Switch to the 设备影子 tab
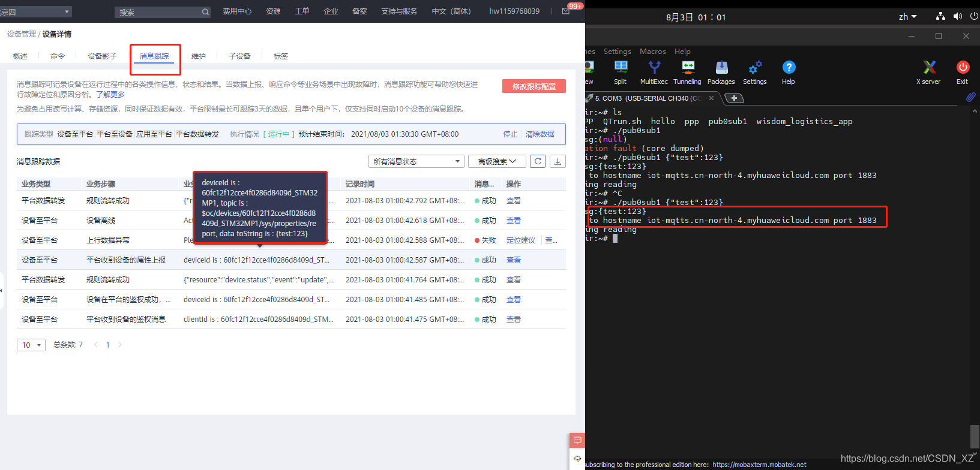Image resolution: width=980 pixels, height=470 pixels. click(x=102, y=56)
